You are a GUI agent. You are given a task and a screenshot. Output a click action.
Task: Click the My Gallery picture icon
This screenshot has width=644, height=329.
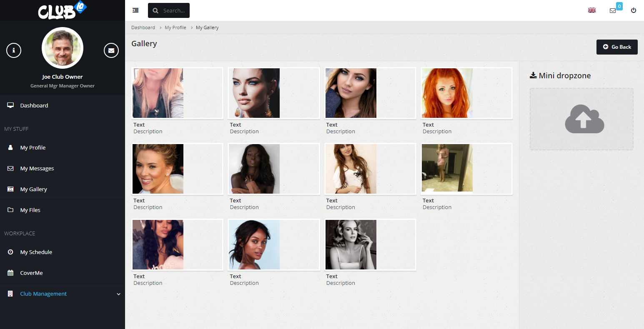(10, 189)
